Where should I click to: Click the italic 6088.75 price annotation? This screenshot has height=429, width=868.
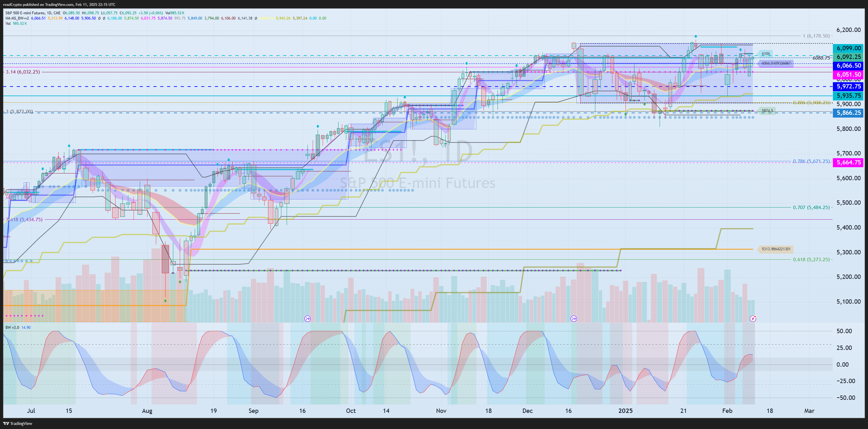pyautogui.click(x=821, y=58)
